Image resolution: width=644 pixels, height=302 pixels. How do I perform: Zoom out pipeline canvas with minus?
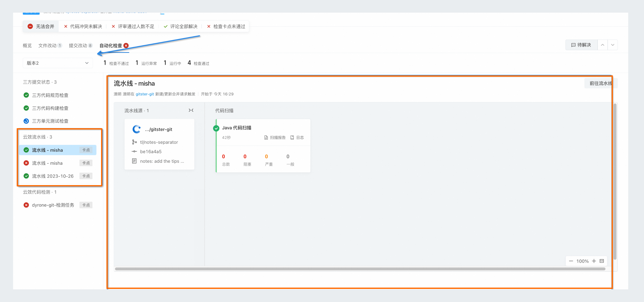tap(571, 261)
